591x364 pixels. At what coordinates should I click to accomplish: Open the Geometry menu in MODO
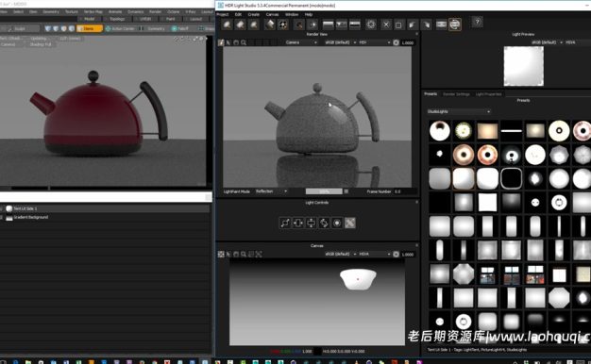(51, 12)
